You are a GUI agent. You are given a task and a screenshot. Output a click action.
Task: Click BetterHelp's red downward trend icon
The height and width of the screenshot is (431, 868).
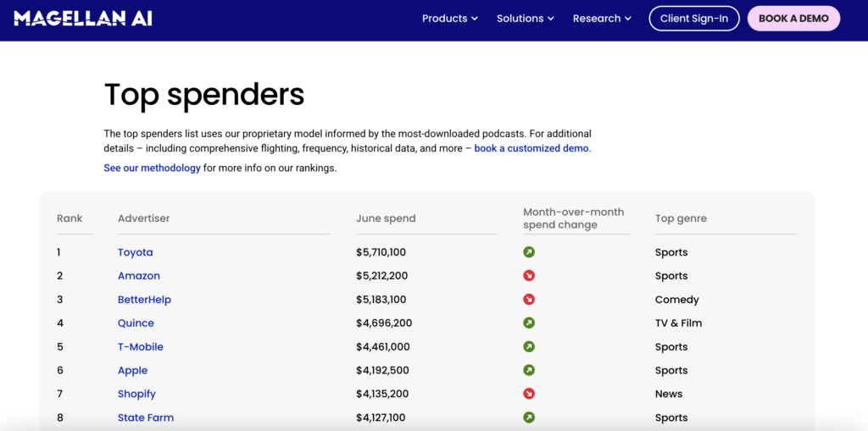click(x=529, y=300)
